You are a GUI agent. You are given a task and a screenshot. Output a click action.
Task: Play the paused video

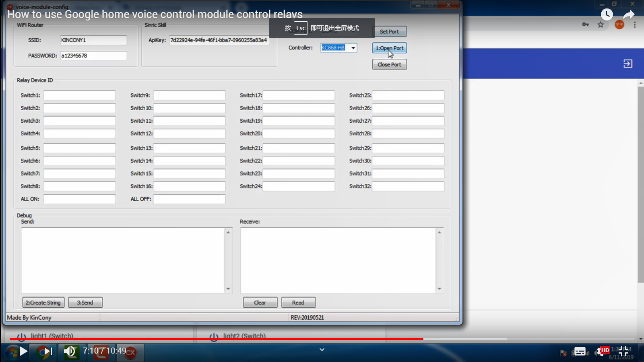click(23, 351)
